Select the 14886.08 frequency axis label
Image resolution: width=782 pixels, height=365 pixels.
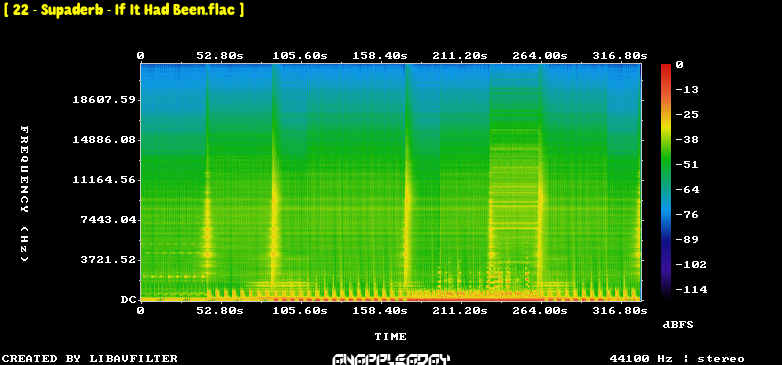103,140
